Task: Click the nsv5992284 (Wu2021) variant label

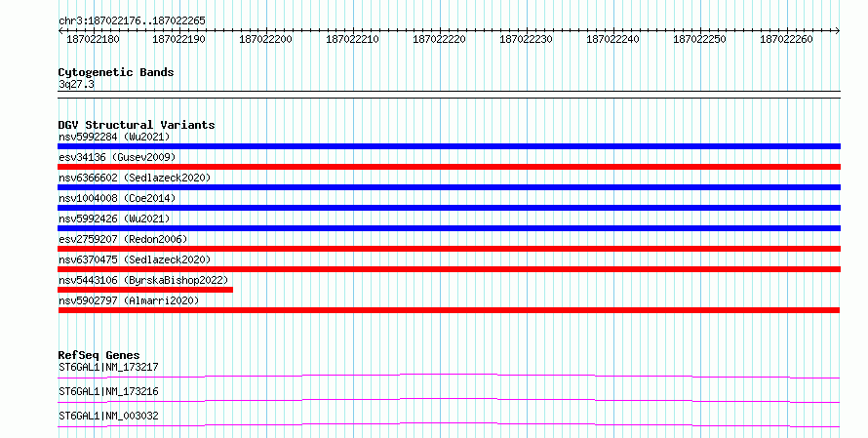Action: pos(114,137)
